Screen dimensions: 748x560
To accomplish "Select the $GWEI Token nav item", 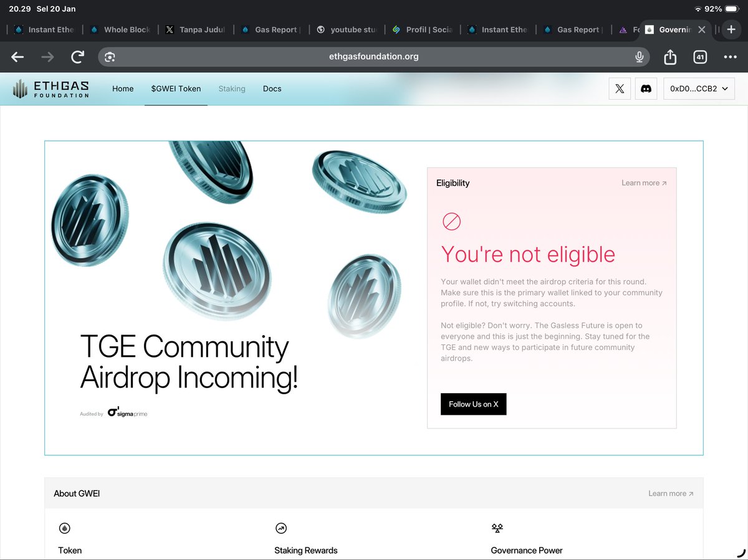I will click(x=176, y=89).
